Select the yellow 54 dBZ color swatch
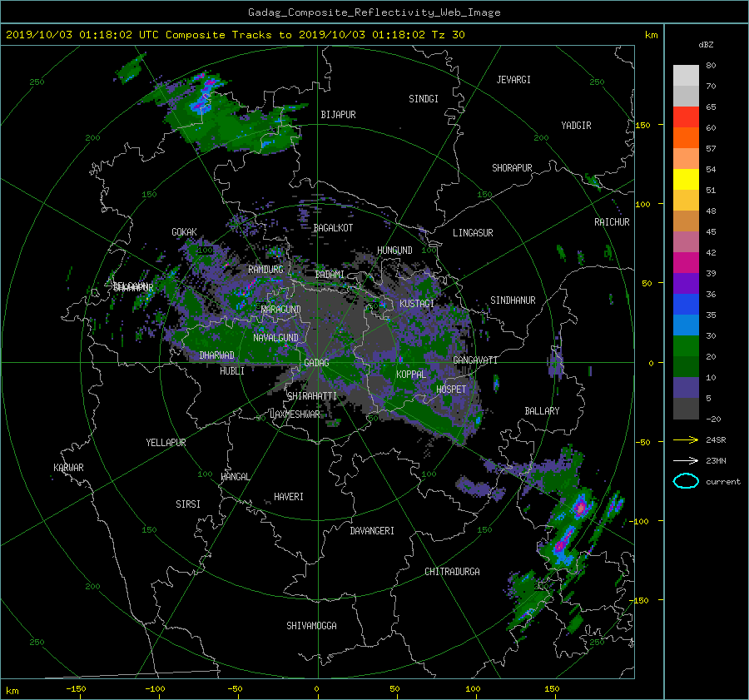Image resolution: width=749 pixels, height=700 pixels. [686, 179]
